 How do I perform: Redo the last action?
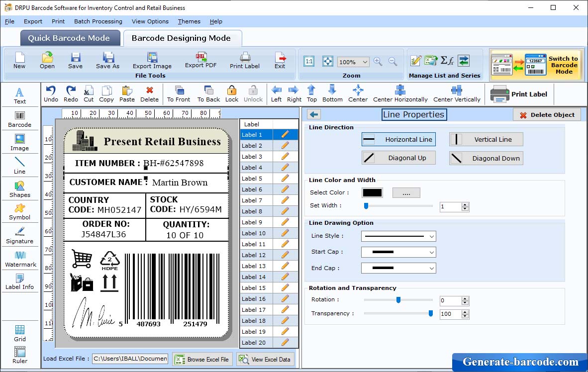(x=71, y=94)
